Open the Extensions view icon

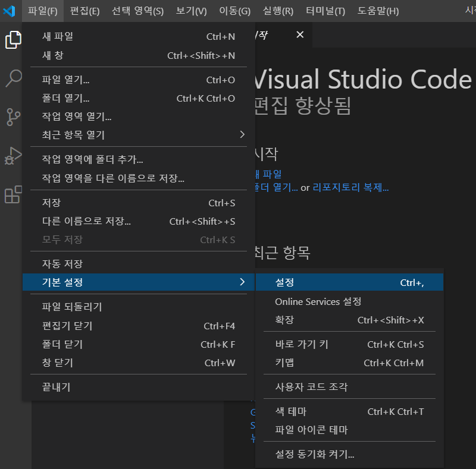(13, 194)
